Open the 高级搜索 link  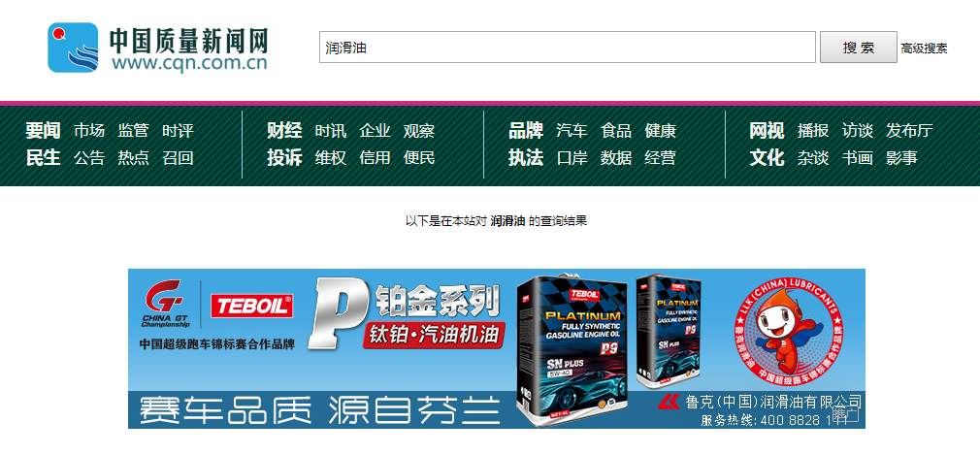[924, 49]
